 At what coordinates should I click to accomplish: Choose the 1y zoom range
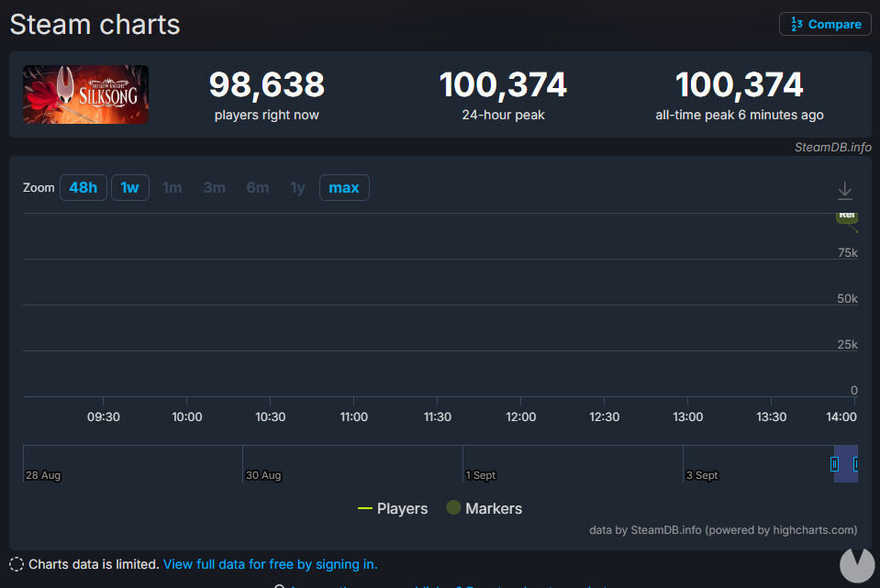297,188
